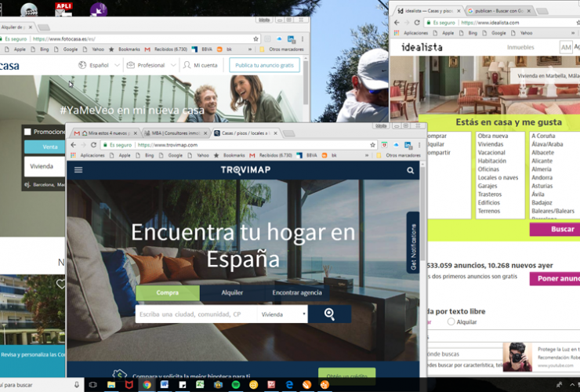Open Microsoft Edge from the taskbar
This screenshot has height=392, width=580.
289,385
